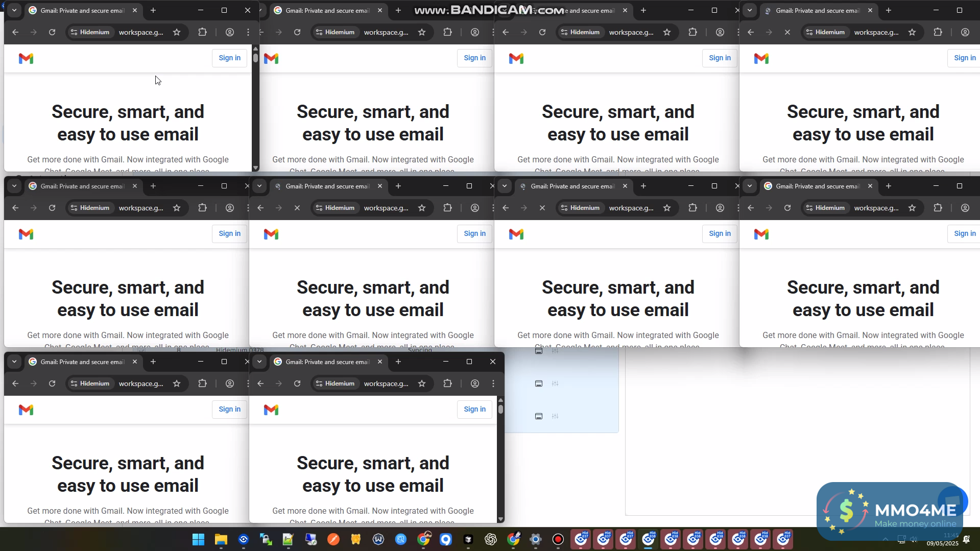Bookmark the page in bottom-row second window
Image resolution: width=980 pixels, height=551 pixels.
(422, 384)
